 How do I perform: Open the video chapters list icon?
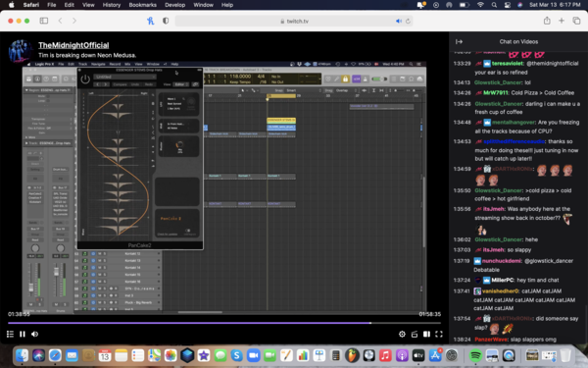(x=10, y=334)
